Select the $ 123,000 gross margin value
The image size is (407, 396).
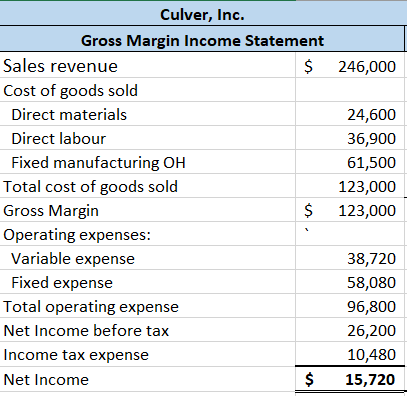[x=350, y=211]
